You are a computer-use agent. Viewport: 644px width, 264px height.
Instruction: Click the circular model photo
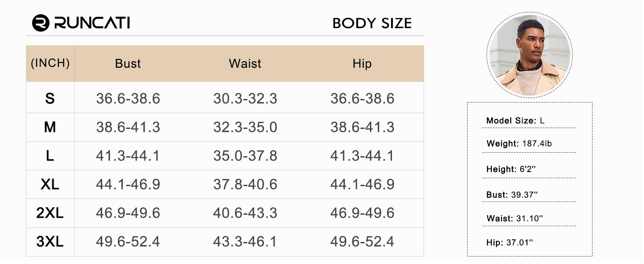530,55
